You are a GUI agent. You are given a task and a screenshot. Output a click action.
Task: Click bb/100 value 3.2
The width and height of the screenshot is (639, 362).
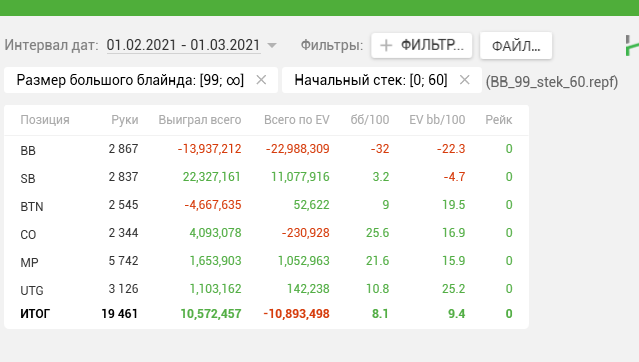[x=381, y=177]
